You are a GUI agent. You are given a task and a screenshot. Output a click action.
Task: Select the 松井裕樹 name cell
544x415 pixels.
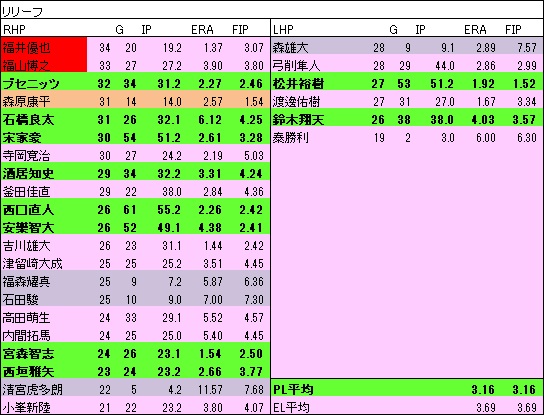pos(298,84)
